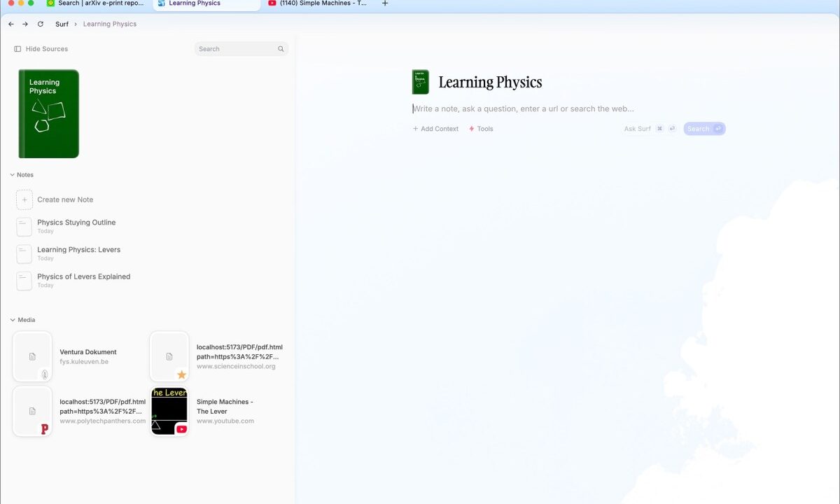Click the Create new Note button

pyautogui.click(x=65, y=199)
